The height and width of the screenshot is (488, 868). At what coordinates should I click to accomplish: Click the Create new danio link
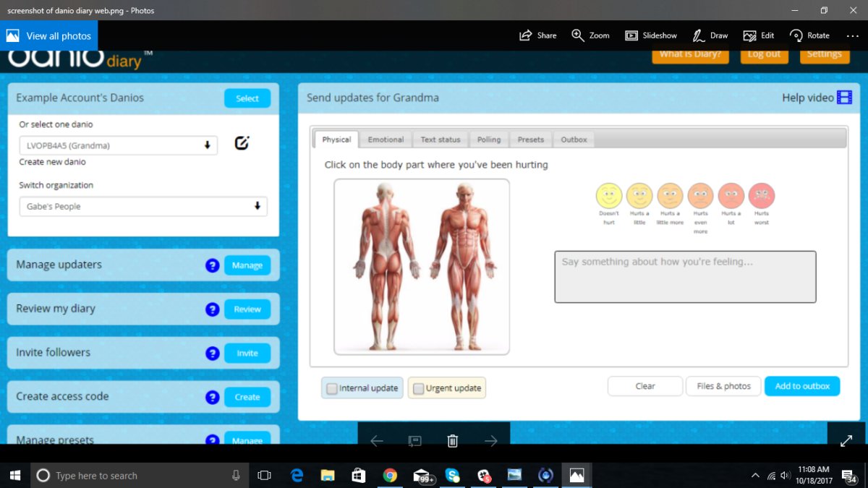[x=52, y=162]
